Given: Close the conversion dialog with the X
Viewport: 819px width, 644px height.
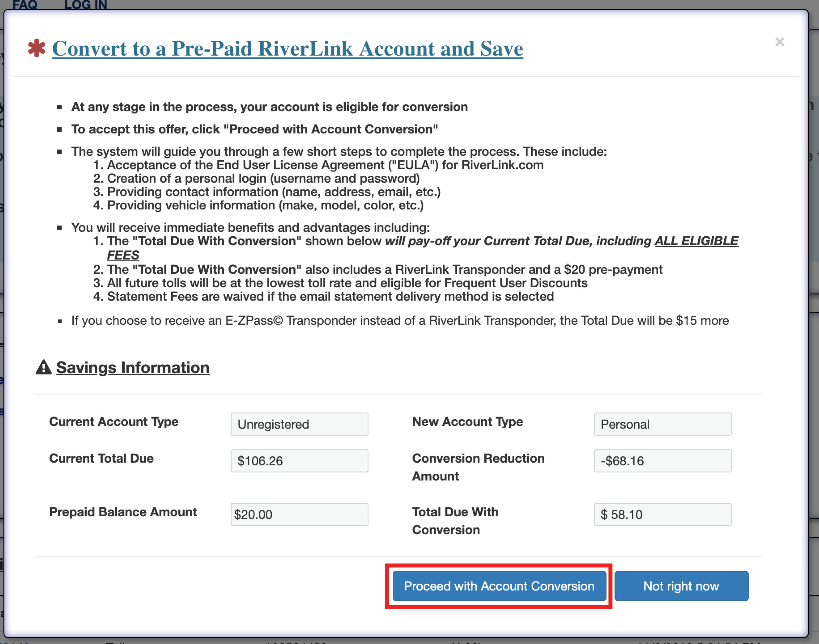Looking at the screenshot, I should [x=779, y=42].
